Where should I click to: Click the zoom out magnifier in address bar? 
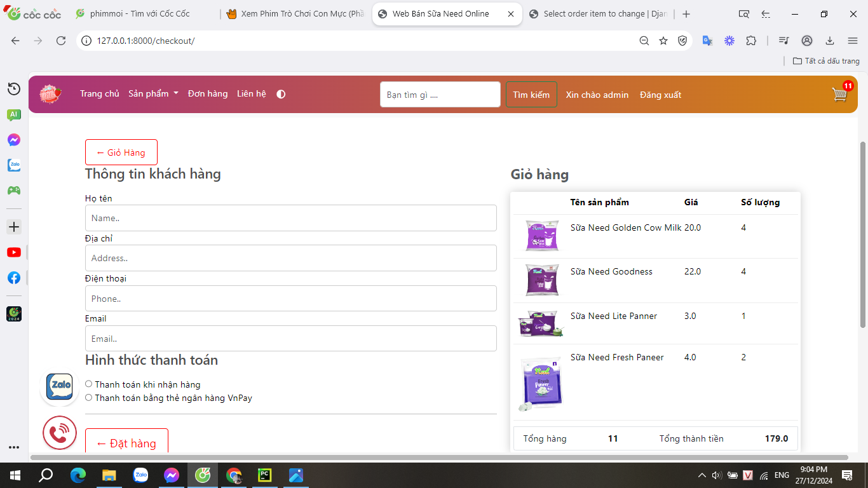click(x=644, y=41)
